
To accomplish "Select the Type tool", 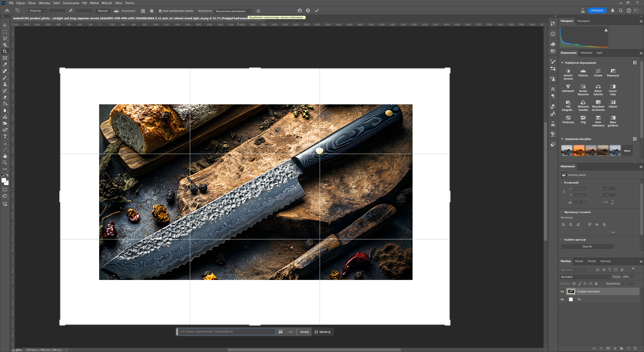I will (5, 137).
